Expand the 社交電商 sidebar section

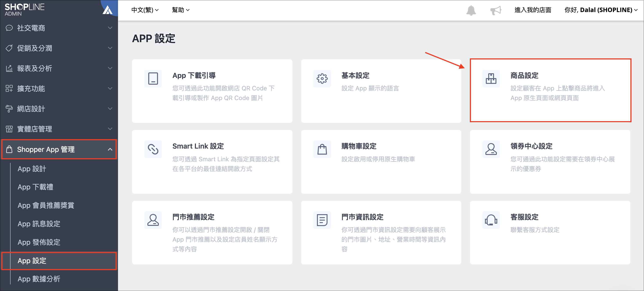click(x=110, y=28)
